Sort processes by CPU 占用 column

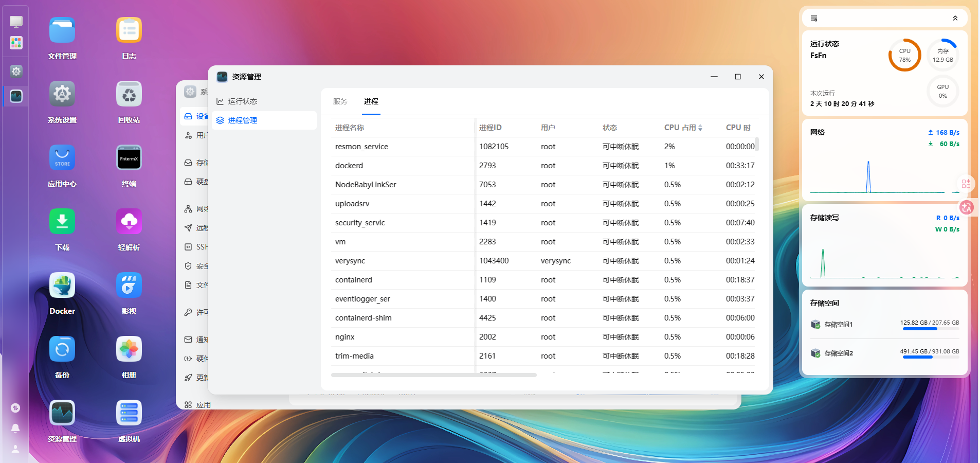point(683,128)
